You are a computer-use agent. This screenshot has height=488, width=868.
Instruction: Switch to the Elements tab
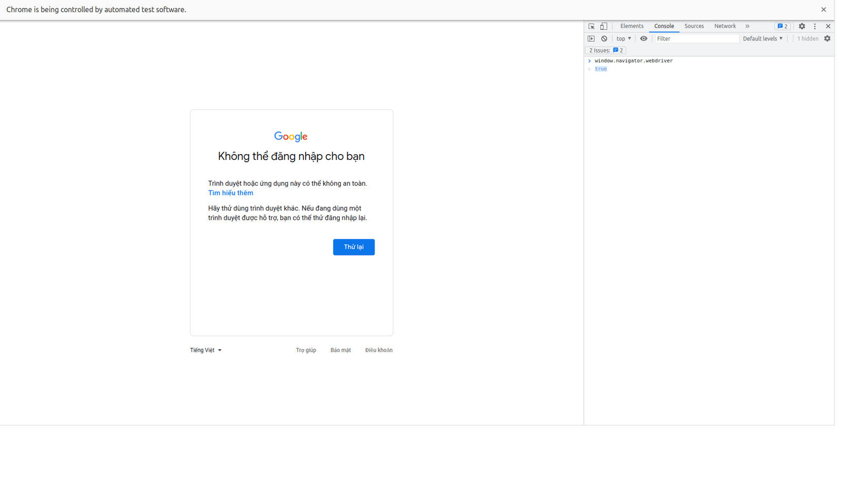click(x=631, y=26)
